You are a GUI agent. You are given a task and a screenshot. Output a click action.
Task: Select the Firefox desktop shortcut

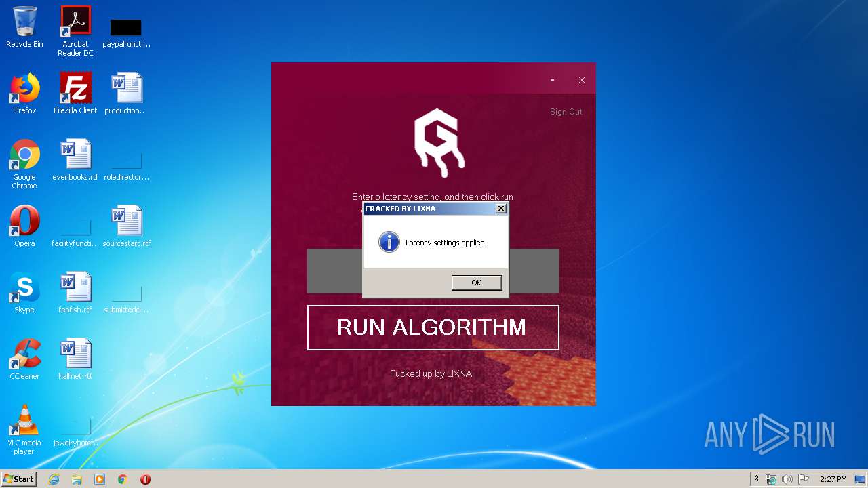pos(24,94)
